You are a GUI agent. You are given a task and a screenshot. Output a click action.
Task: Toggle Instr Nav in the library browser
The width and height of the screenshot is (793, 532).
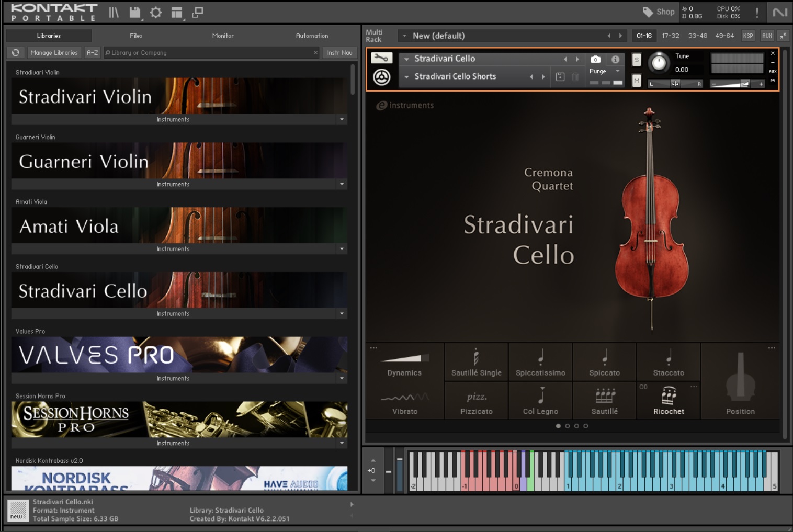(339, 52)
